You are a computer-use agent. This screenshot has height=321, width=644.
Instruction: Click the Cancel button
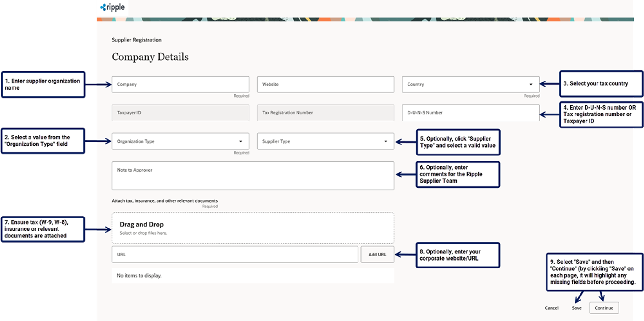(552, 308)
